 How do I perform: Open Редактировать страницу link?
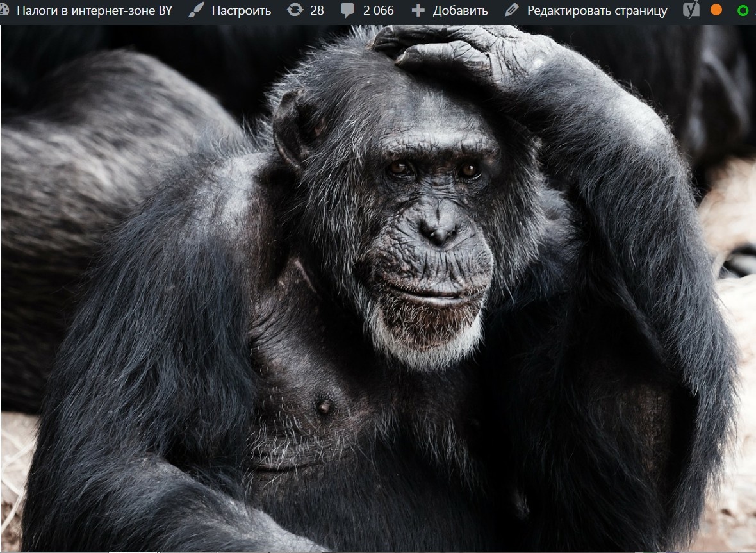point(597,11)
